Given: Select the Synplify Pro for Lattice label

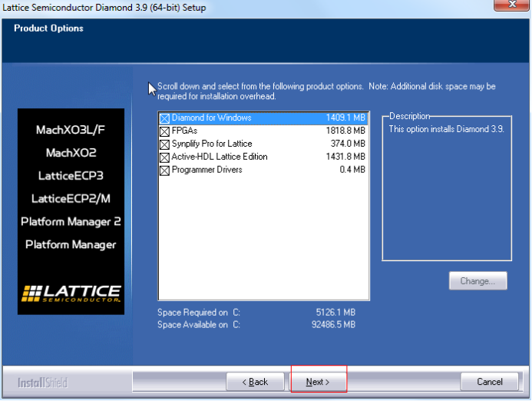Looking at the screenshot, I should point(212,144).
